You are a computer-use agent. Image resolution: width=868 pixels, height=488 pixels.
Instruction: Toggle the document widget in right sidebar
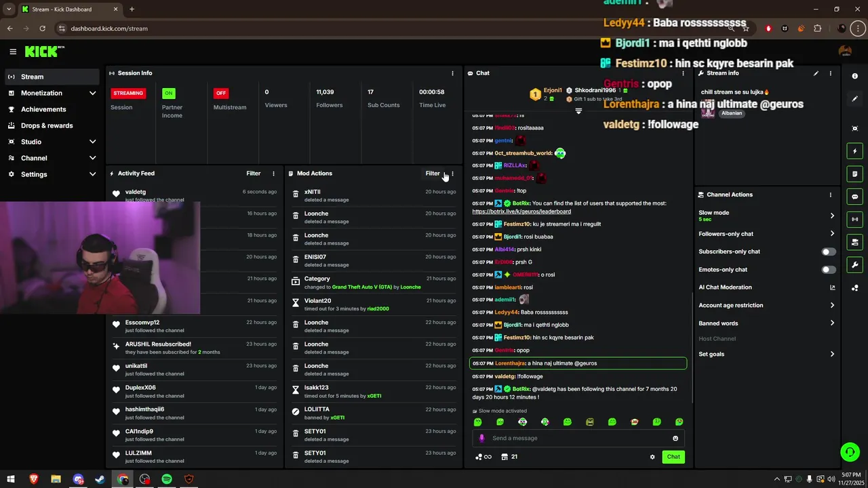tap(855, 174)
